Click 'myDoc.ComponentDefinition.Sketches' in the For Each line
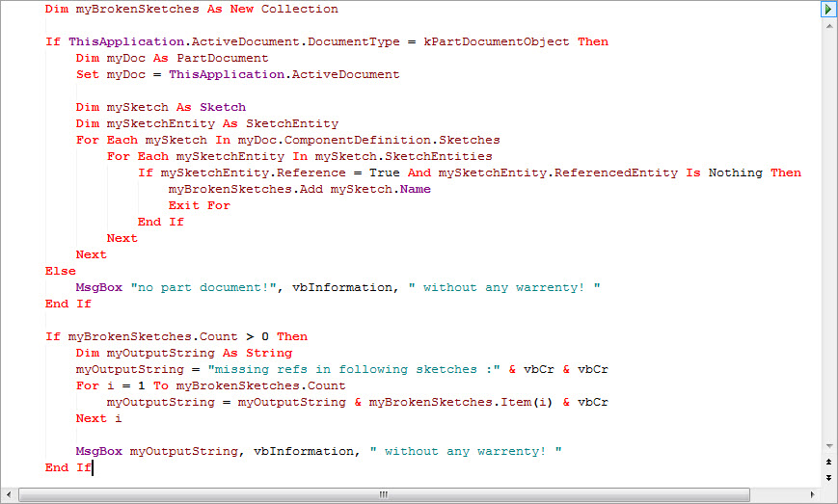This screenshot has height=504, width=838. tap(368, 140)
